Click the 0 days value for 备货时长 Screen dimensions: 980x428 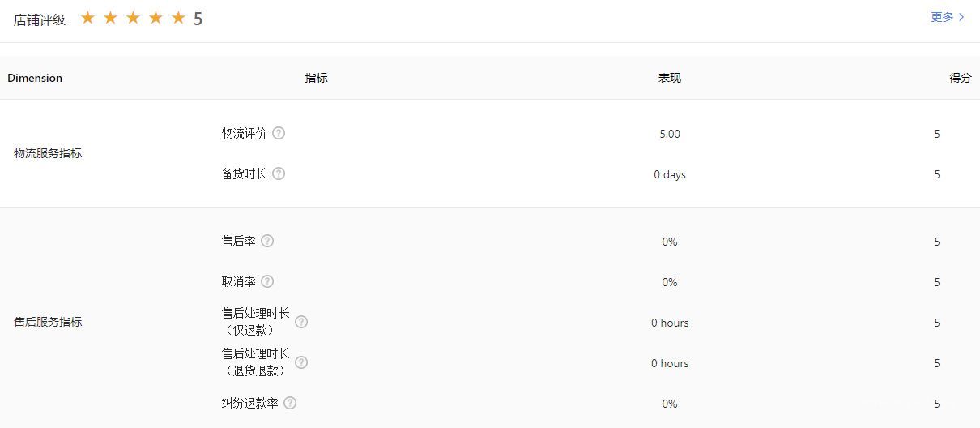click(670, 174)
